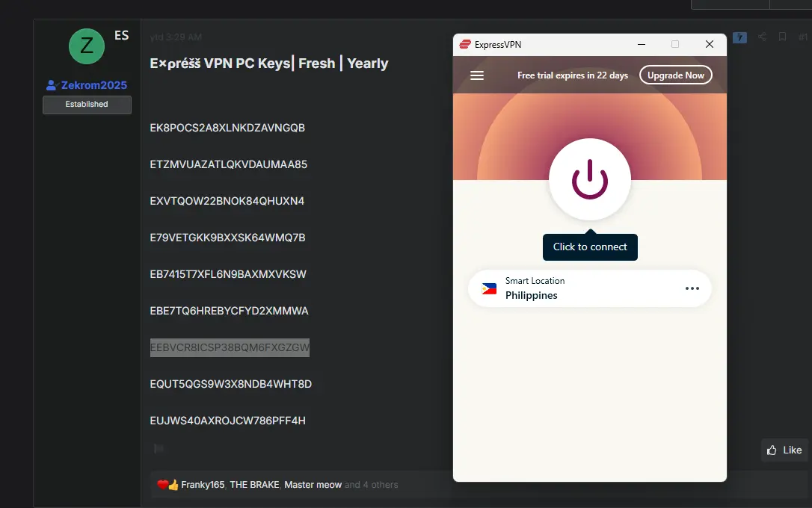
Task: Minimize the ExpressVPN window
Action: pos(641,45)
